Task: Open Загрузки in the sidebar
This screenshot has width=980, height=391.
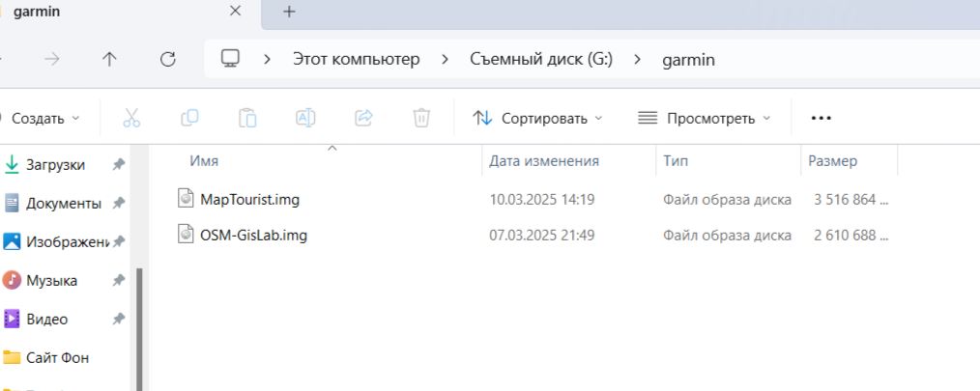Action: pyautogui.click(x=55, y=165)
